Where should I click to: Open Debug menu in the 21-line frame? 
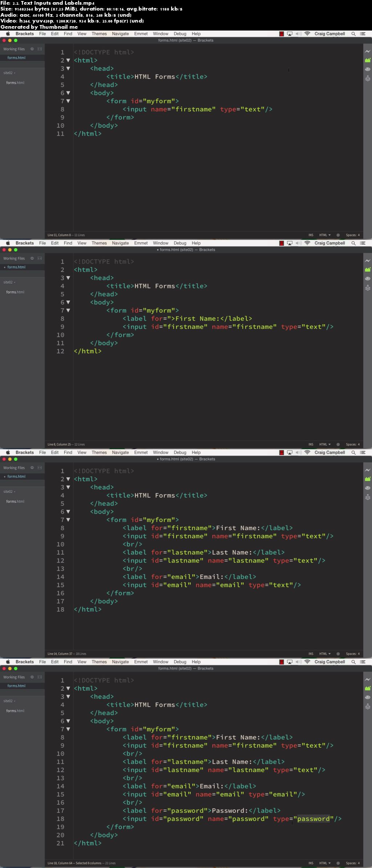click(x=180, y=662)
